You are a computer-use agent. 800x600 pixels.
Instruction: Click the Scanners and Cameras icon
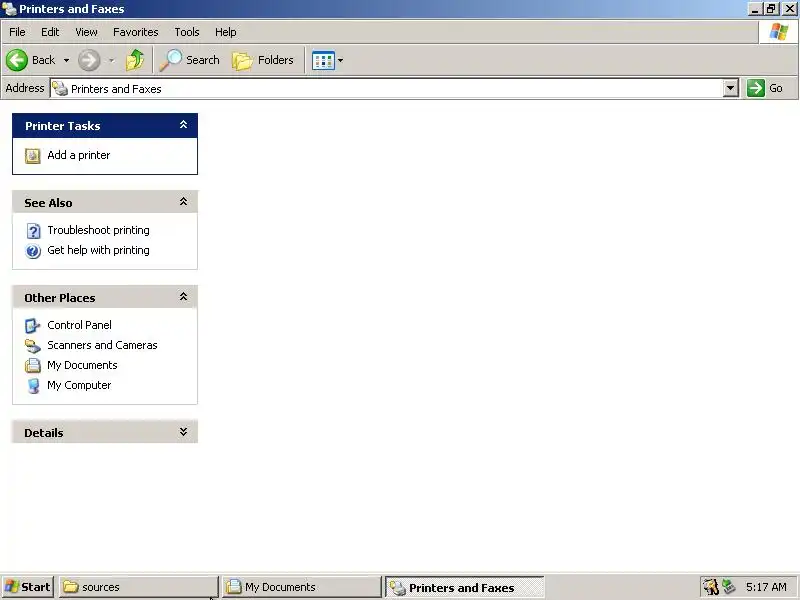coord(33,346)
